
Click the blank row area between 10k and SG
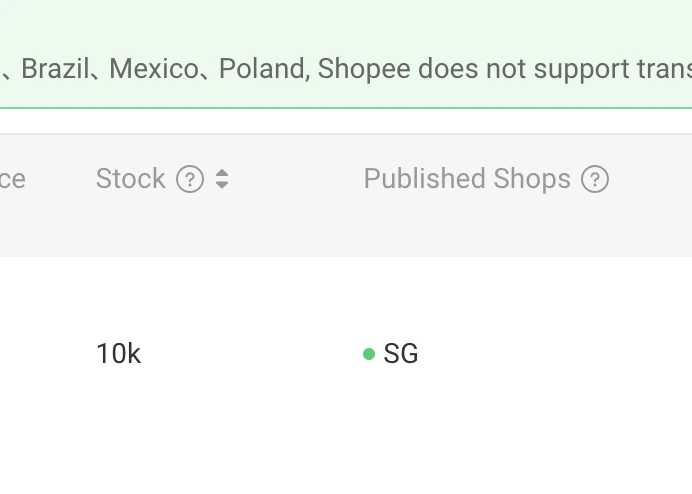(250, 353)
